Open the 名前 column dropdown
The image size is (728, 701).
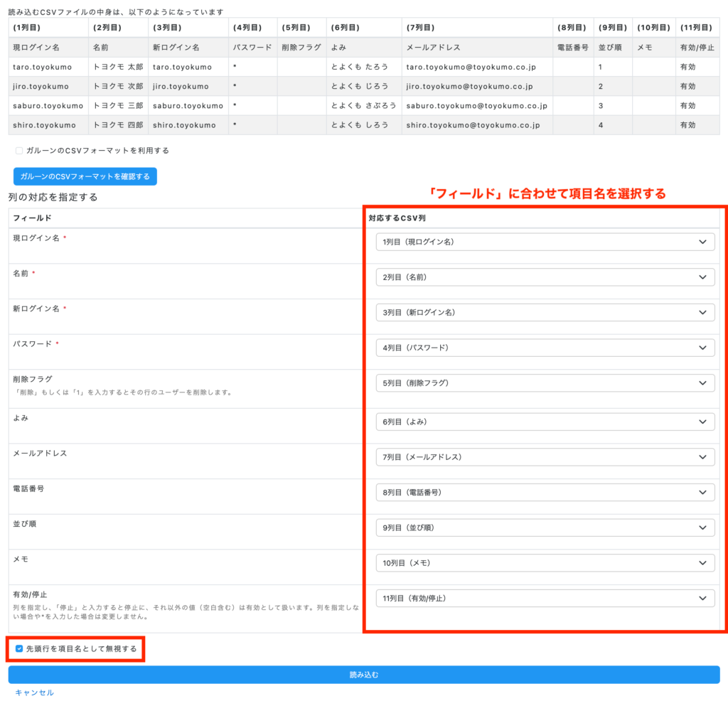click(x=545, y=277)
